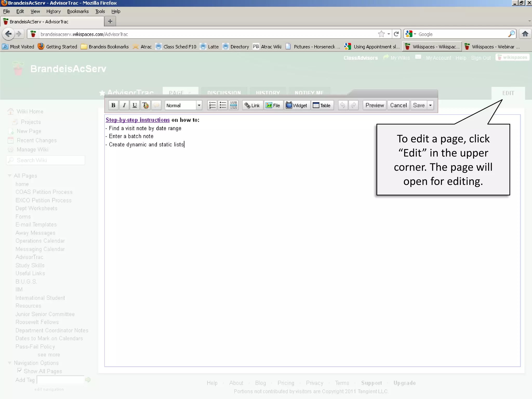Open the wikispaces messages envelope icon

pos(418,57)
